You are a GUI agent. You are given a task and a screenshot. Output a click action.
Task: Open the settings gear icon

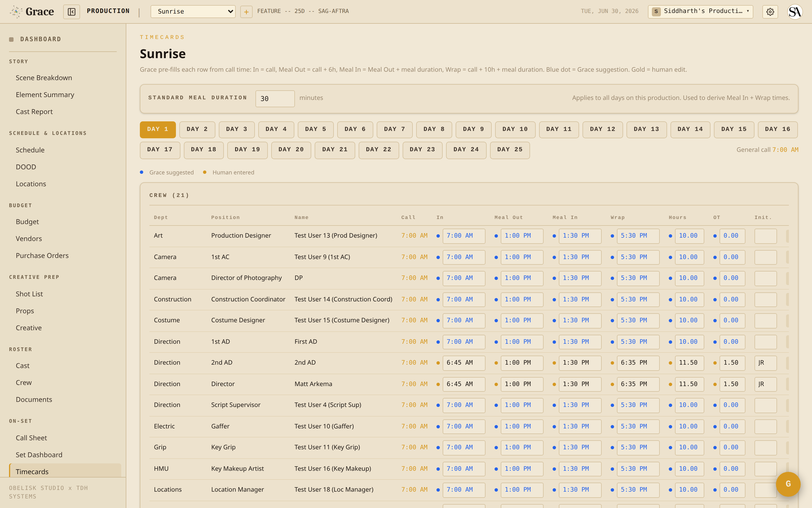770,12
